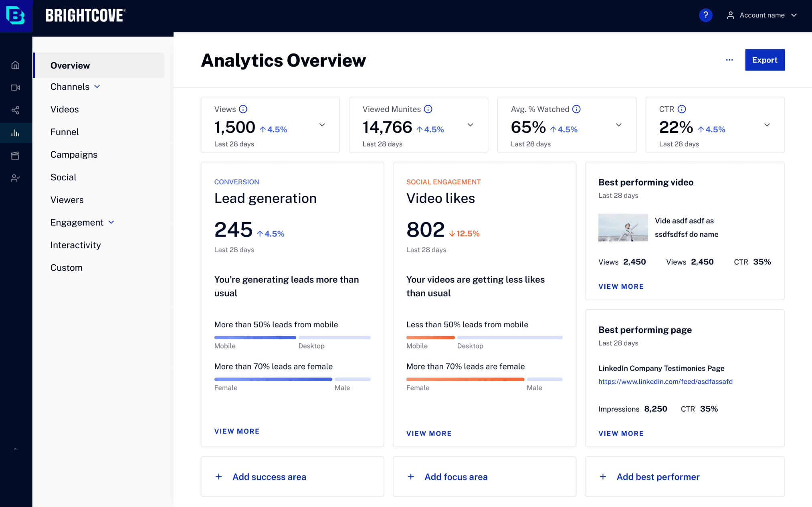Click VIEW MORE under Best performing video
This screenshot has width=812, height=507.
(x=621, y=286)
